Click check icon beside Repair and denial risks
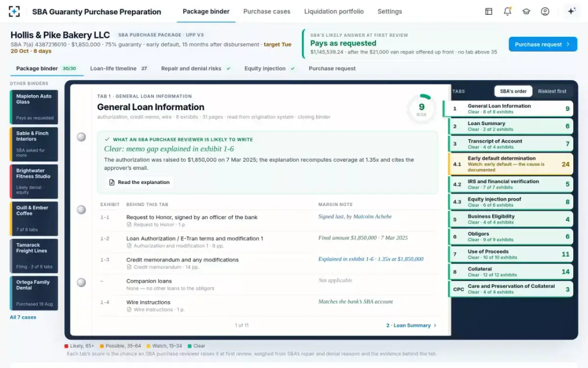Viewport: 588px width, 368px height. pyautogui.click(x=228, y=69)
